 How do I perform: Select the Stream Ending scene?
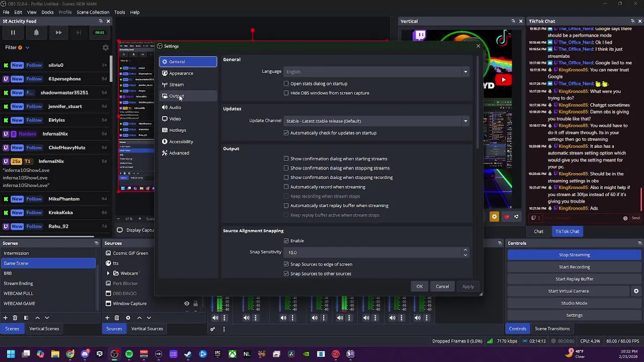[48, 284]
